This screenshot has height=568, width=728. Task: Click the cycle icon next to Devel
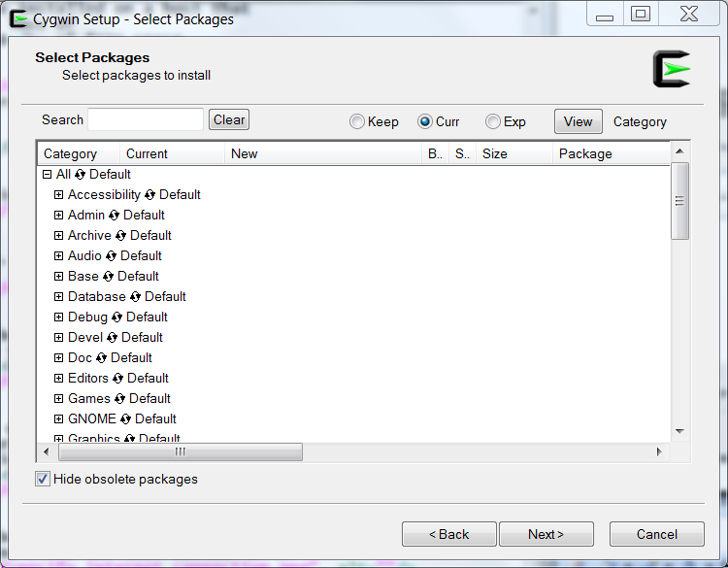pos(112,338)
